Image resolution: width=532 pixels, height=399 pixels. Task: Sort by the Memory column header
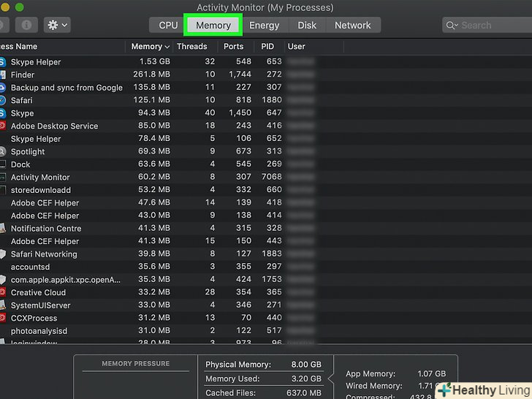pyautogui.click(x=150, y=47)
